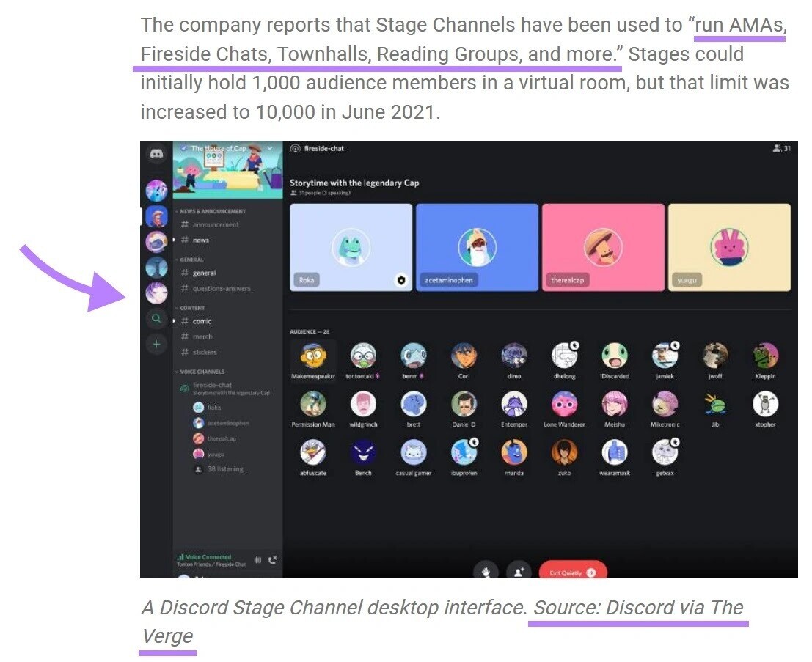Image resolution: width=812 pixels, height=662 pixels.
Task: Select the yuugu speaker tile
Action: pos(730,247)
